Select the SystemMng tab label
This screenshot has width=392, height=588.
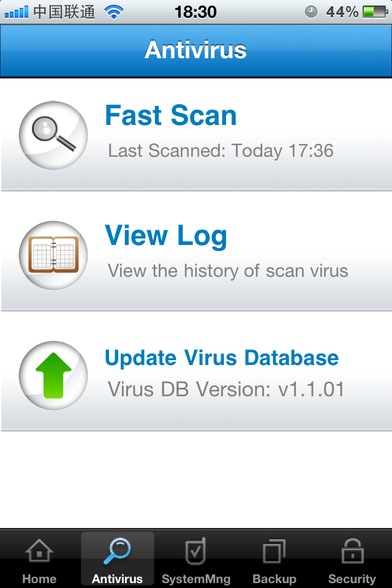(196, 579)
